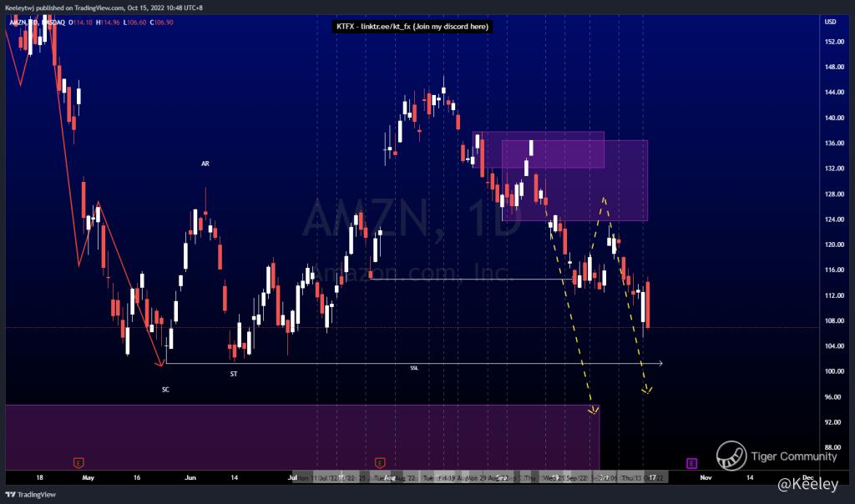Click the 132.00 price axis label
The image size is (855, 504).
point(834,169)
